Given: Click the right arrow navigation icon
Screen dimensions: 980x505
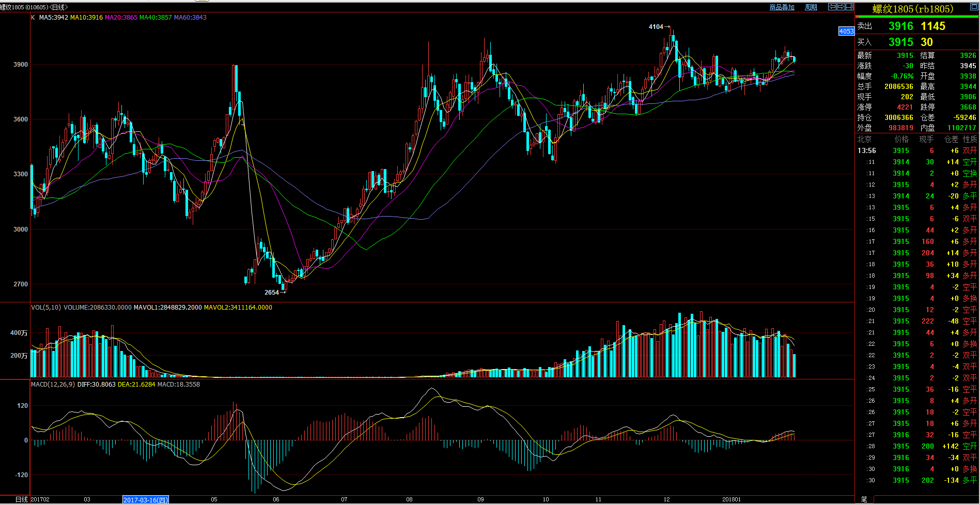Looking at the screenshot, I should coord(841,7).
